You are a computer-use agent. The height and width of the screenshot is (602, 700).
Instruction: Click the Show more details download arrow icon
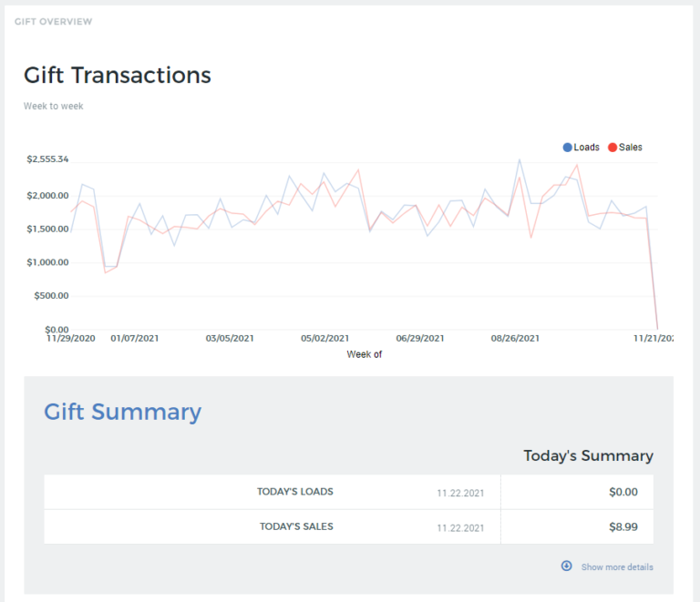click(566, 566)
